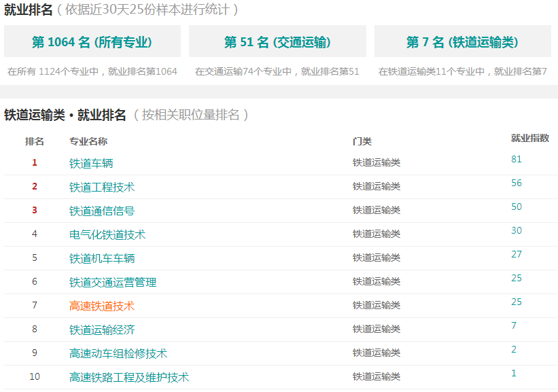
Task: Click employment index 2 for 高速动车组检修技术
Action: click(x=514, y=350)
